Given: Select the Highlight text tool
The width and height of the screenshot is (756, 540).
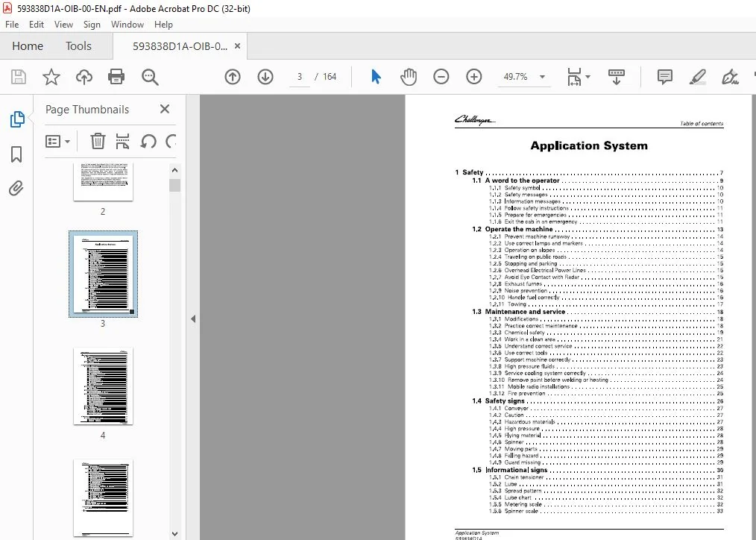Looking at the screenshot, I should [x=698, y=77].
